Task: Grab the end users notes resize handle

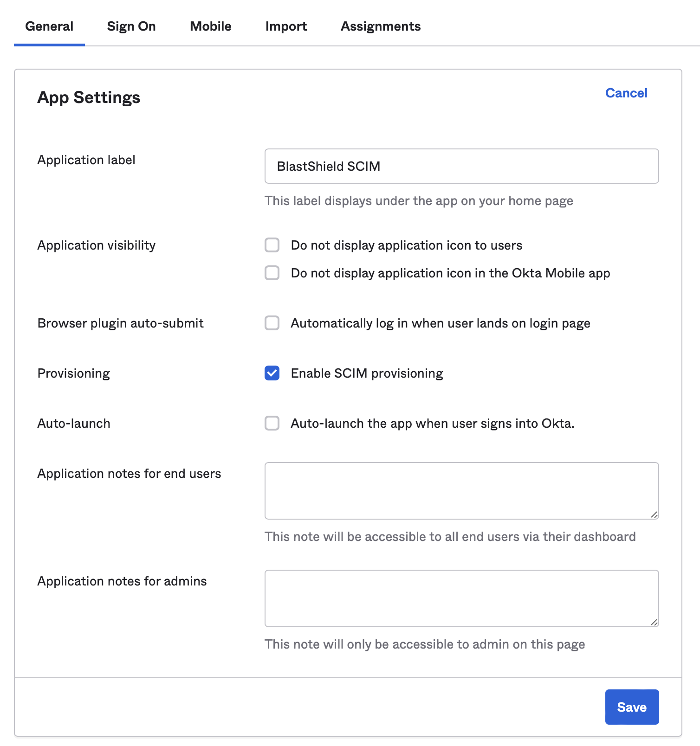Action: (x=654, y=514)
